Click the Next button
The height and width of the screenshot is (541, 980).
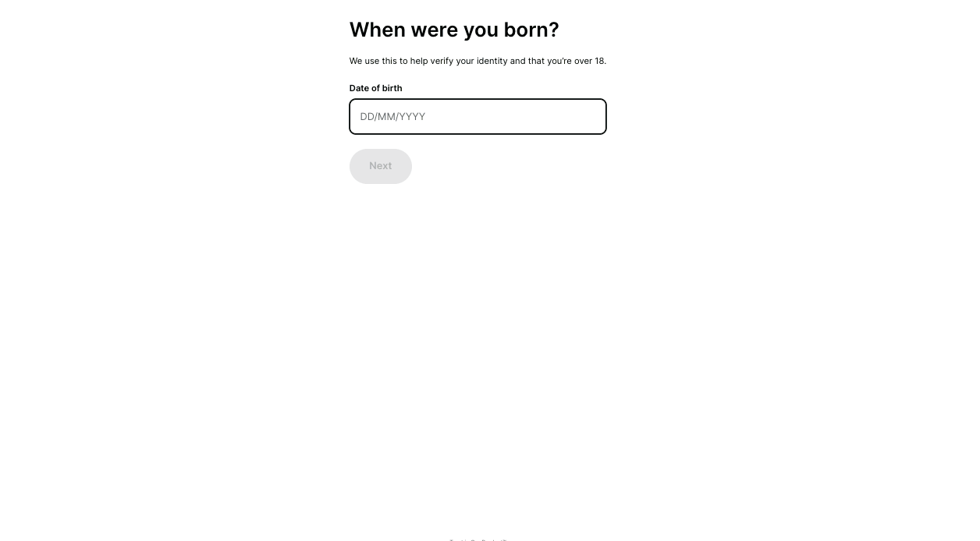(x=381, y=166)
